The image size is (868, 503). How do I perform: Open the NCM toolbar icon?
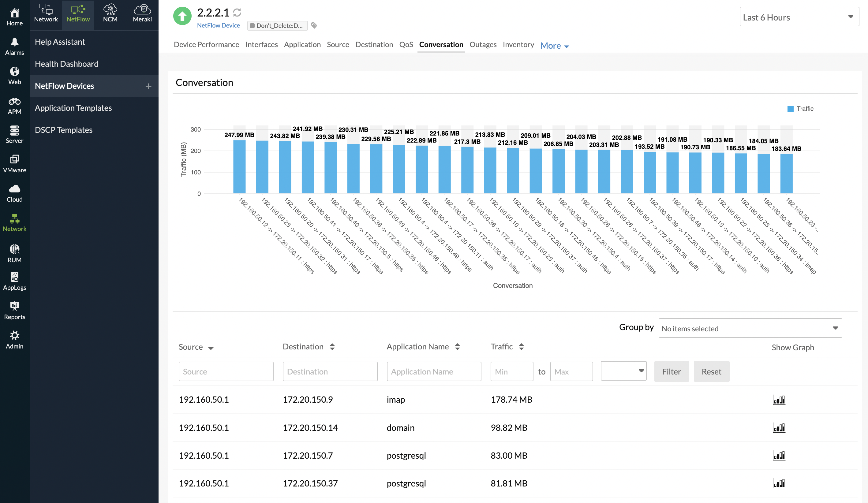click(110, 9)
